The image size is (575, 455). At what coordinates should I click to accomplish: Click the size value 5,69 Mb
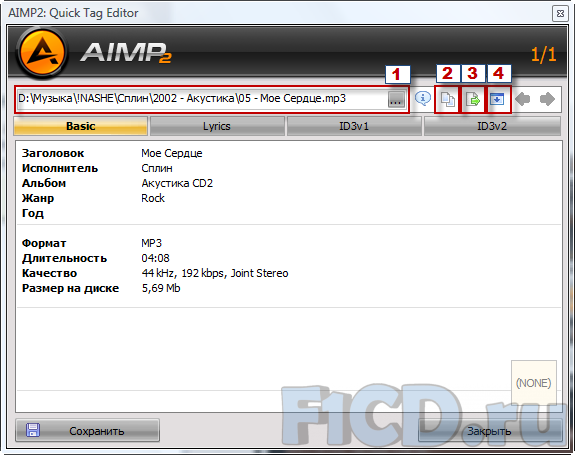tap(161, 288)
